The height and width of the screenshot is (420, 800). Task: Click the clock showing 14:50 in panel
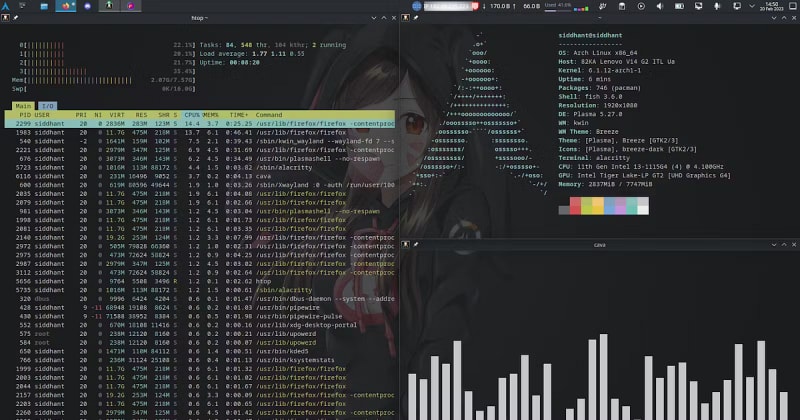pos(771,6)
